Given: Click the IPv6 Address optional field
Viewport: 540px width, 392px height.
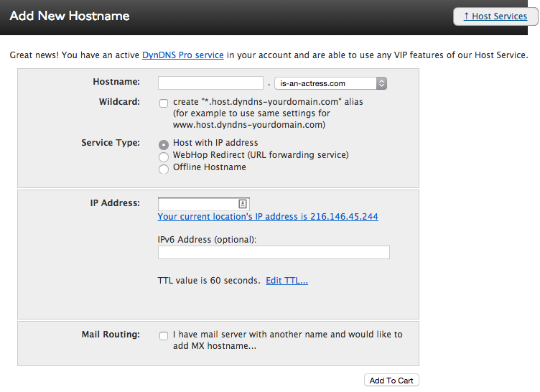Looking at the screenshot, I should coord(274,253).
